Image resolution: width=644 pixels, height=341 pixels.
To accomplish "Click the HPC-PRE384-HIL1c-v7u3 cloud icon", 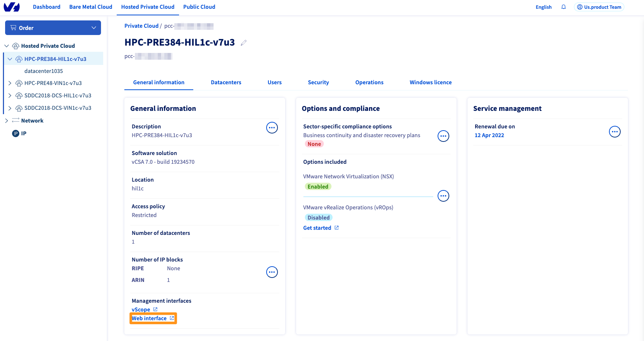I will tap(19, 59).
